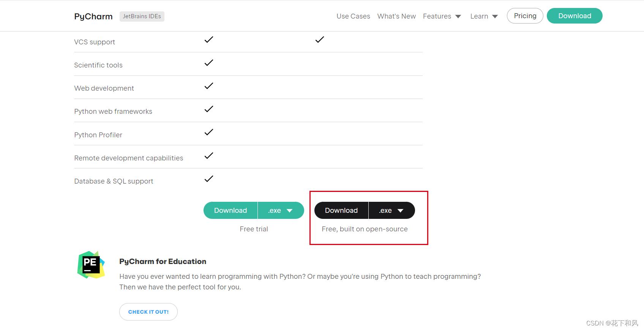Image resolution: width=644 pixels, height=330 pixels.
Task: Expand the Features dropdown menu
Action: [442, 16]
